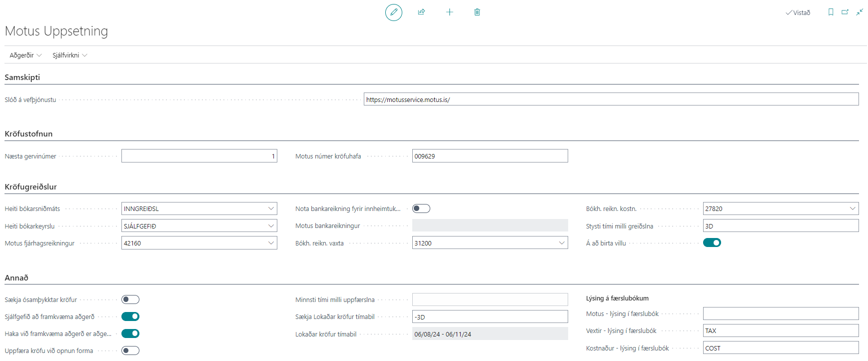Collapse the Kröfugreiðslur section header
The image size is (868, 361).
31,187
